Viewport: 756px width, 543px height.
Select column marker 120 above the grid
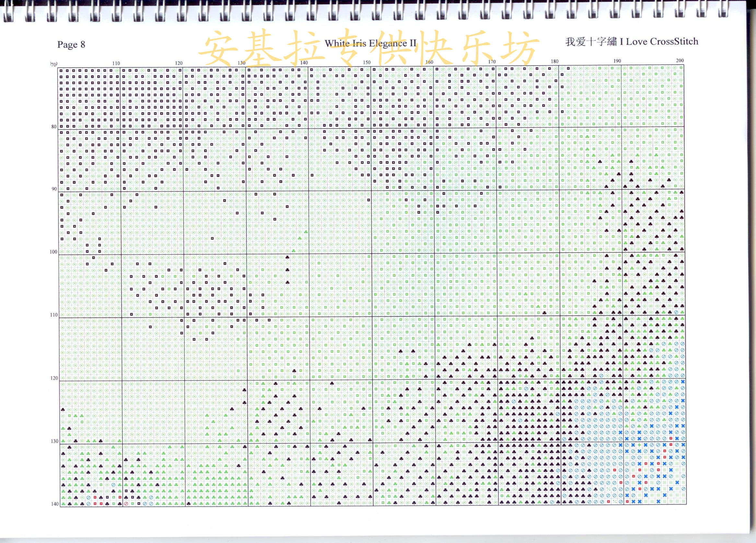(179, 63)
